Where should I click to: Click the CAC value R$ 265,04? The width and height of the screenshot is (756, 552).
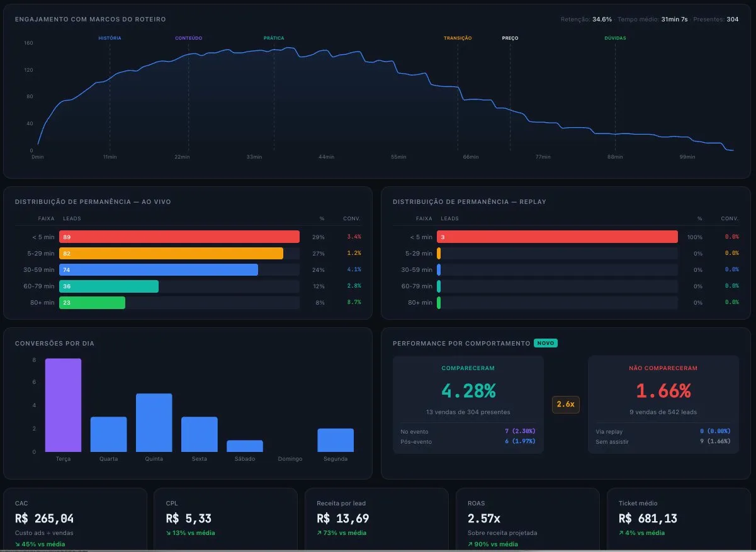tap(44, 519)
